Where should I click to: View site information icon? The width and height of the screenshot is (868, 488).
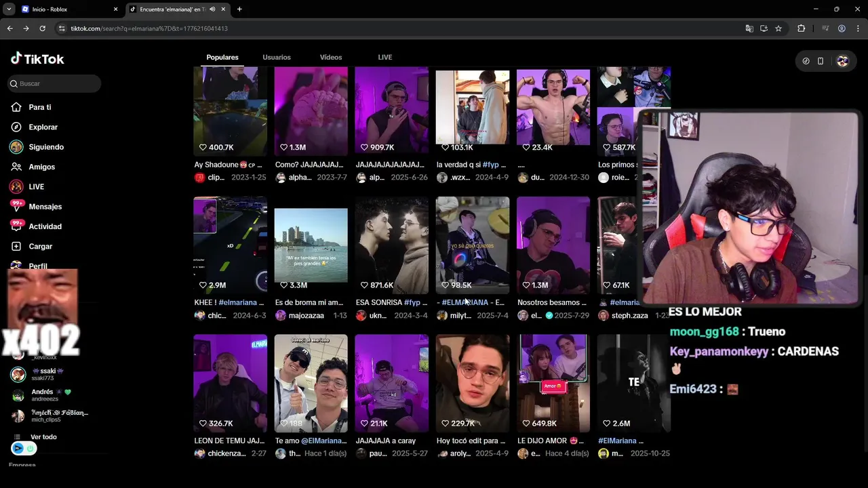[x=62, y=28]
